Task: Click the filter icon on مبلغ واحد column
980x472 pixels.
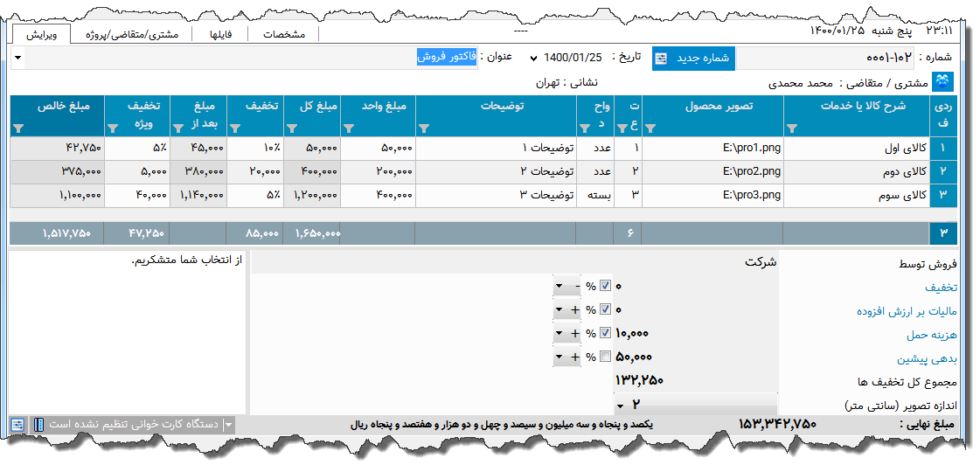Action: (x=350, y=128)
